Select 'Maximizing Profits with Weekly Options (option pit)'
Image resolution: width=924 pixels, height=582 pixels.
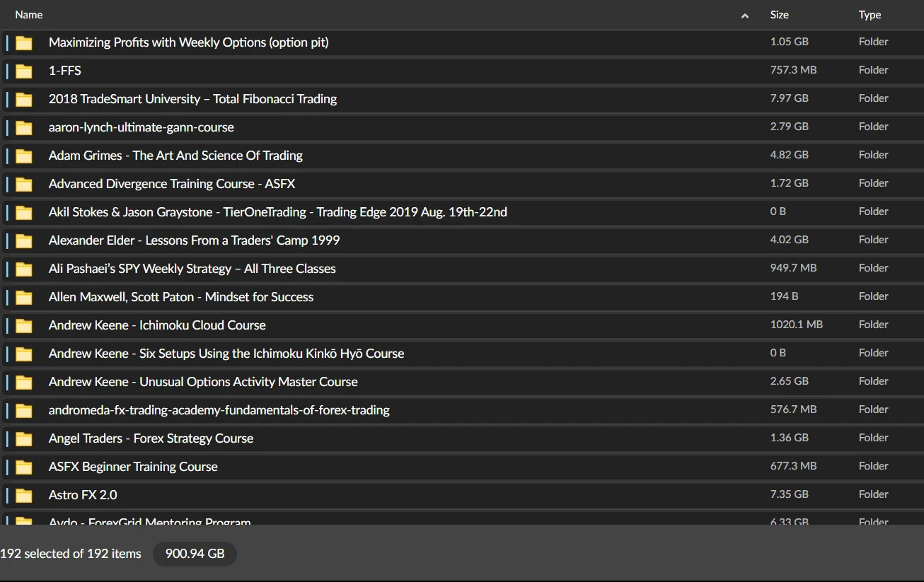tap(189, 42)
